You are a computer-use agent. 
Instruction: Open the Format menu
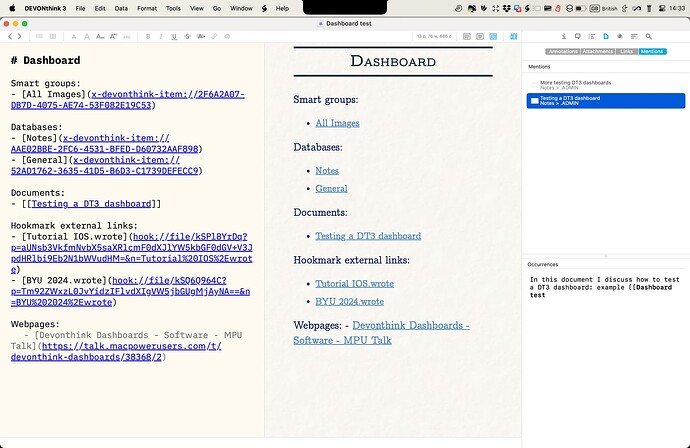[146, 8]
